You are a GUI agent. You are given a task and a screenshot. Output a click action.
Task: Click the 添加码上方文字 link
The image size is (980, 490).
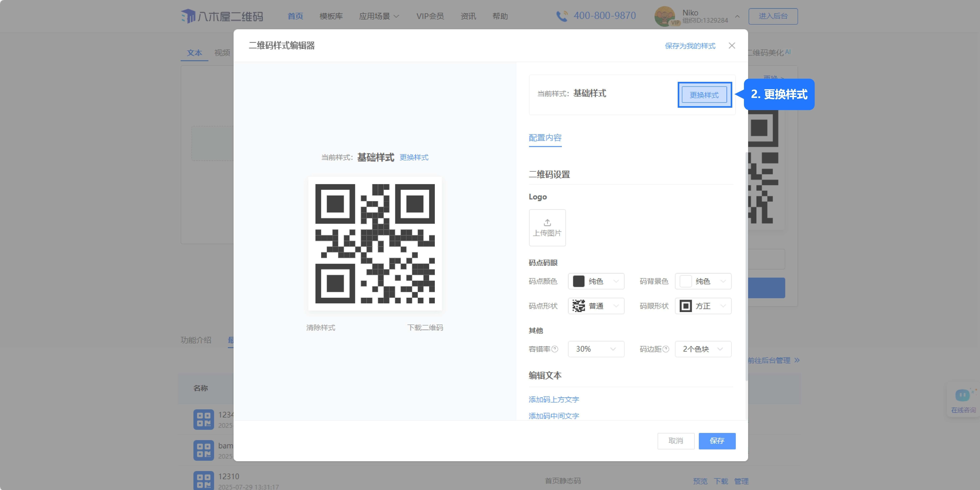[554, 400]
